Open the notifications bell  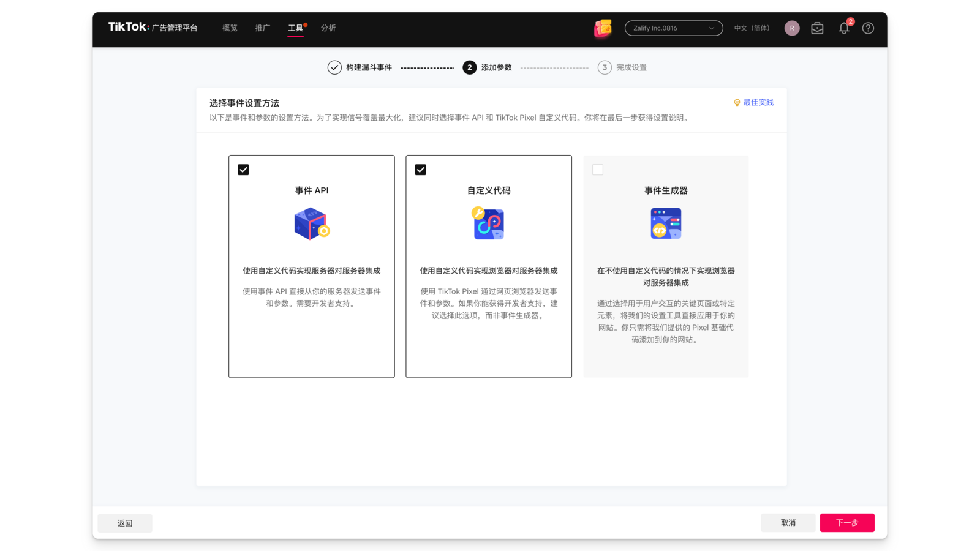[x=844, y=28]
